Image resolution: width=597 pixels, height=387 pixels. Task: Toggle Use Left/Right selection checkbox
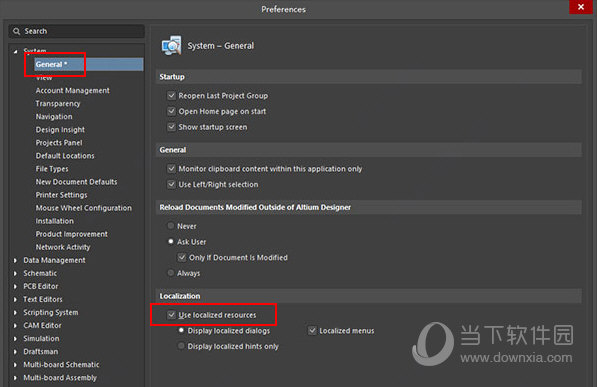click(172, 184)
